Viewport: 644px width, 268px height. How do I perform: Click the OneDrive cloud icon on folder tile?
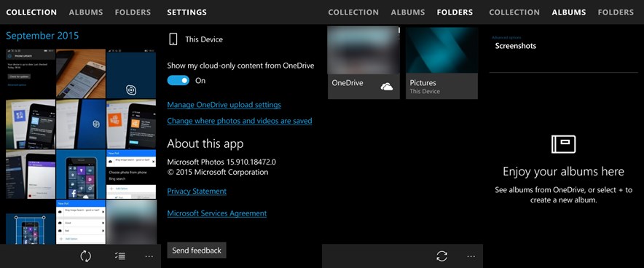click(387, 87)
